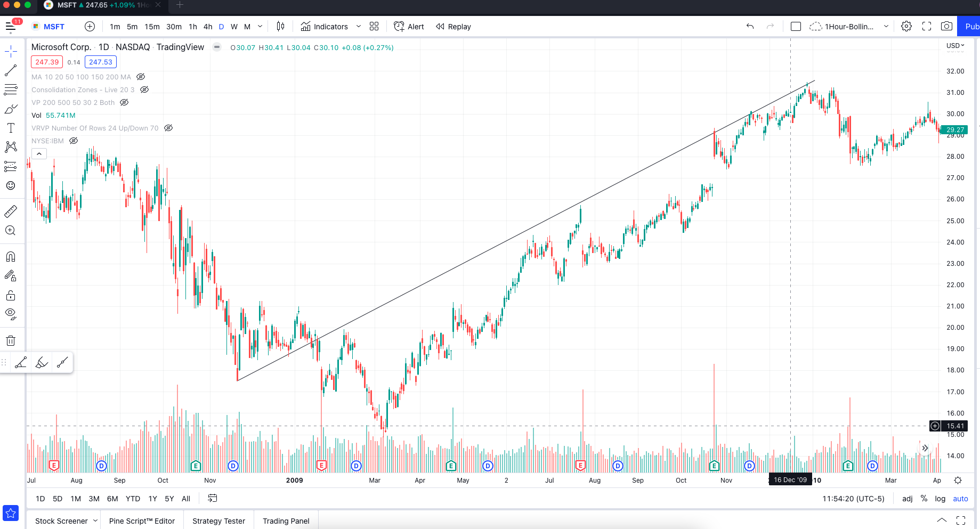This screenshot has height=529, width=980.
Task: Open the USD currency dropdown
Action: (955, 46)
